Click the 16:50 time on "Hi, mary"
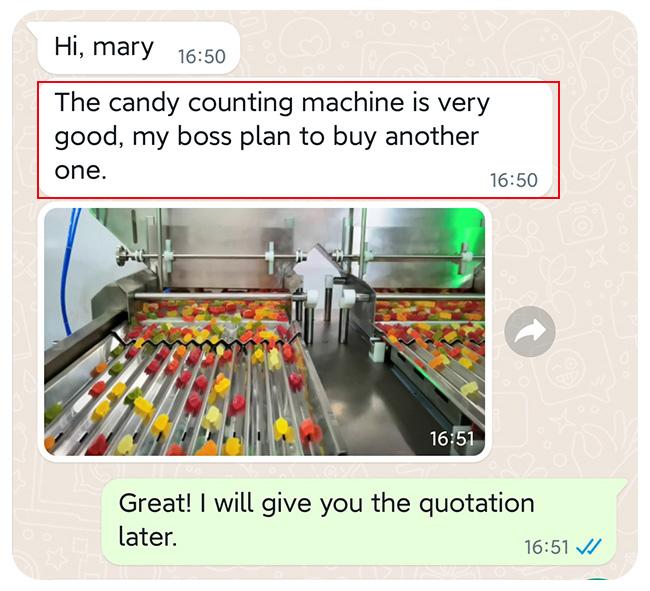Image resolution: width=650 pixels, height=591 pixels. click(202, 57)
